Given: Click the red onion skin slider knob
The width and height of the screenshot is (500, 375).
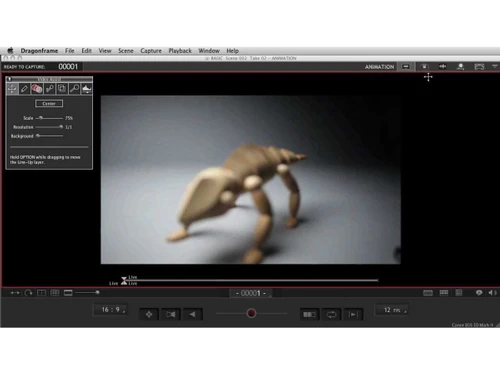Looking at the screenshot, I should pos(251,313).
